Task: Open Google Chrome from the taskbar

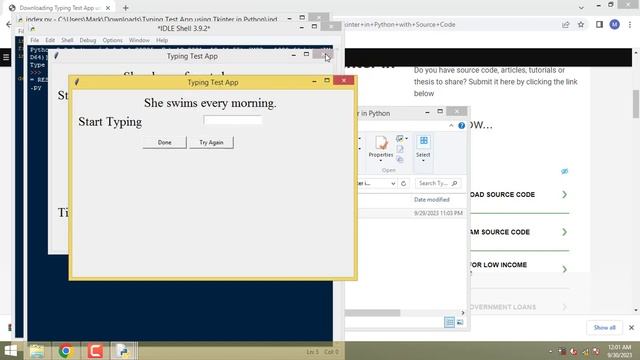Action: [x=65, y=351]
